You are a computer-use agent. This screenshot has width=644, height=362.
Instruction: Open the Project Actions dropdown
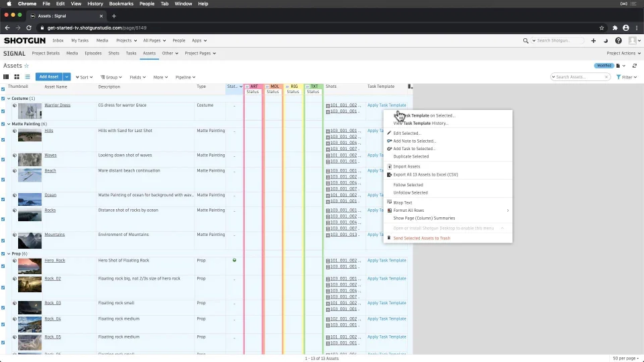click(x=623, y=54)
